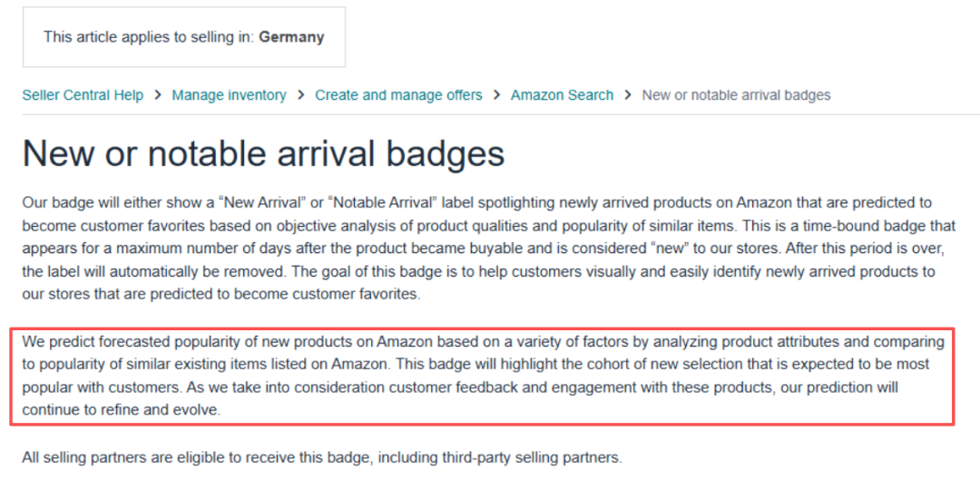Click the chevron after Create and manage offers

496,95
